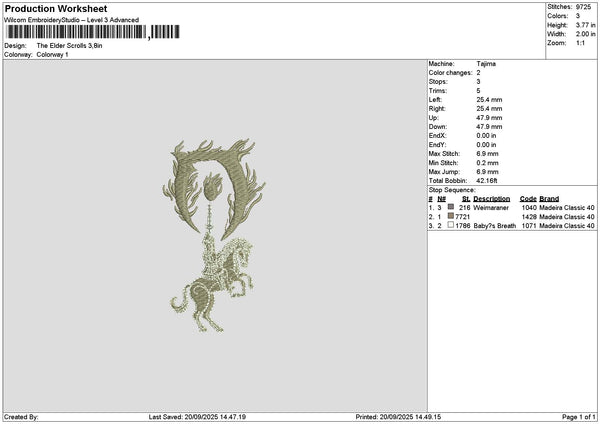
Task: Click the 'Page 1 of 1' indicator
Action: [x=579, y=417]
